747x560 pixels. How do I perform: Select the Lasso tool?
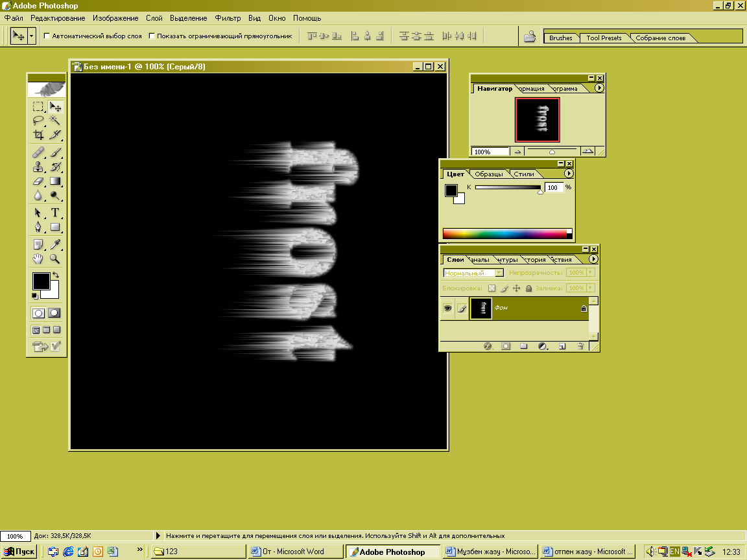click(38, 121)
